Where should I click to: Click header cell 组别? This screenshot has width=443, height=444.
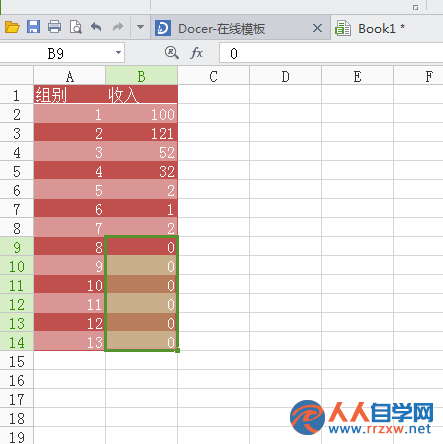pos(70,95)
